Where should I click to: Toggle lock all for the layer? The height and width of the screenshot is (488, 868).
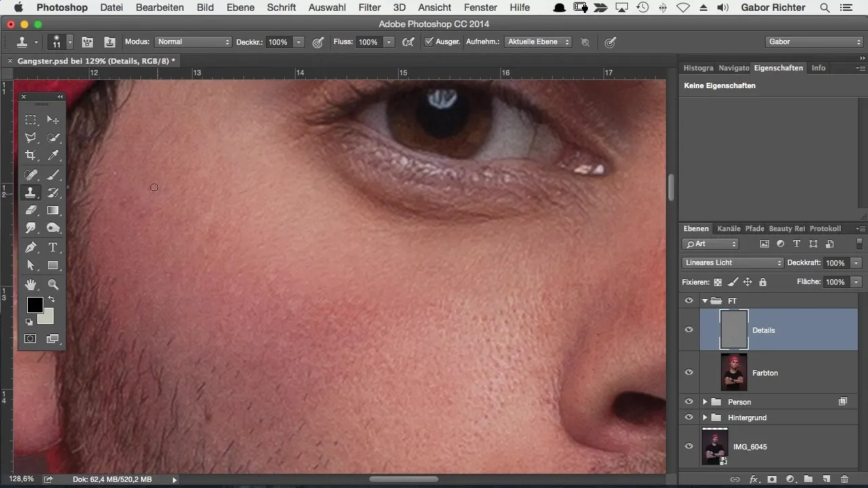pyautogui.click(x=763, y=282)
